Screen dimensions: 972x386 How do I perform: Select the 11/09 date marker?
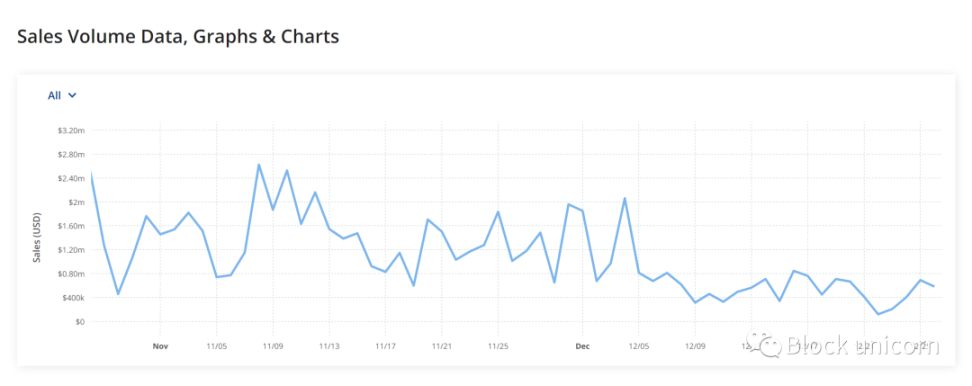273,346
